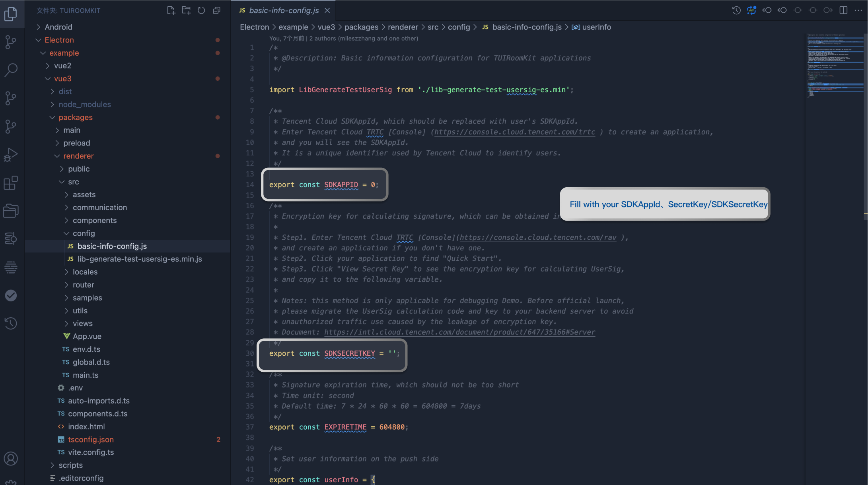Open the Extensions view icon

coord(11,183)
